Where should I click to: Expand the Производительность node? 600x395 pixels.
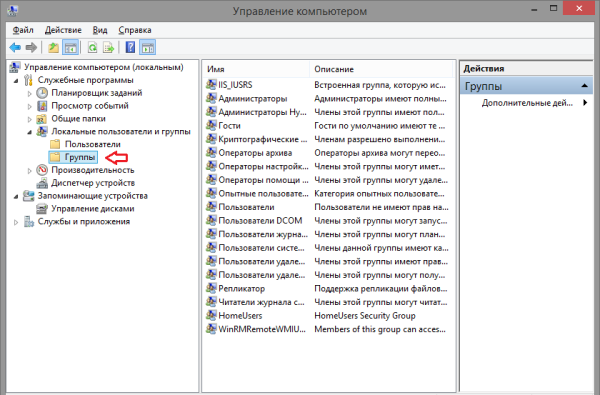point(29,171)
